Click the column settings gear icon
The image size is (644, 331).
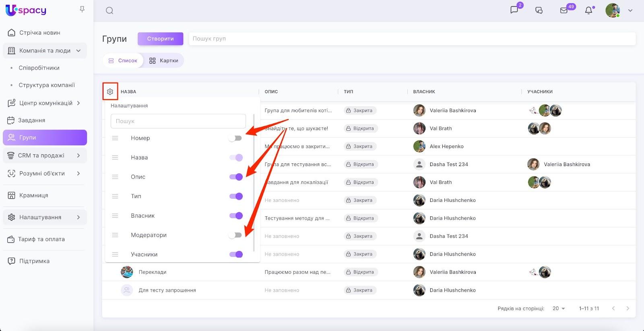[110, 92]
